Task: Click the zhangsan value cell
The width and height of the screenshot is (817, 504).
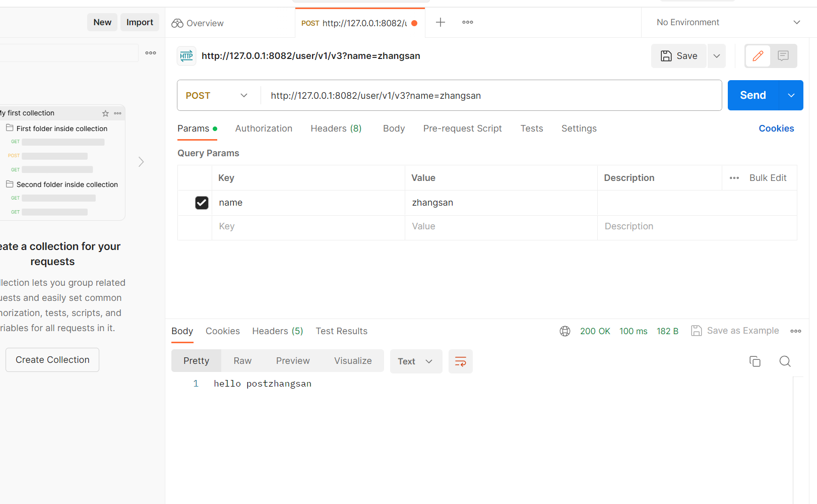Action: coord(501,203)
